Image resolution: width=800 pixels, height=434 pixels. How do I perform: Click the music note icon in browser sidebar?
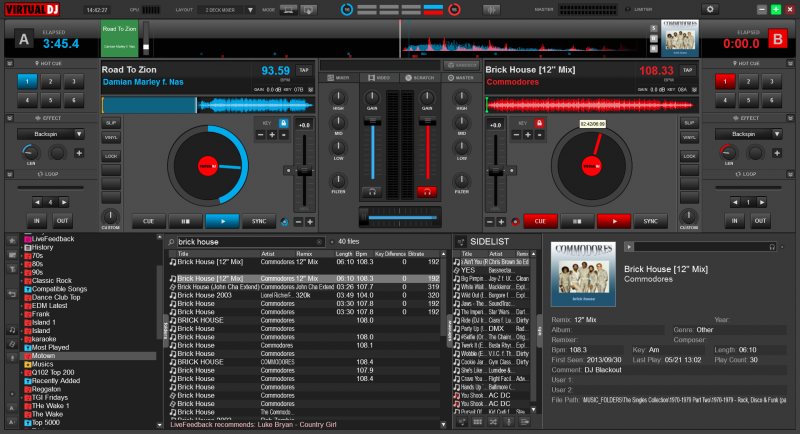click(x=12, y=330)
